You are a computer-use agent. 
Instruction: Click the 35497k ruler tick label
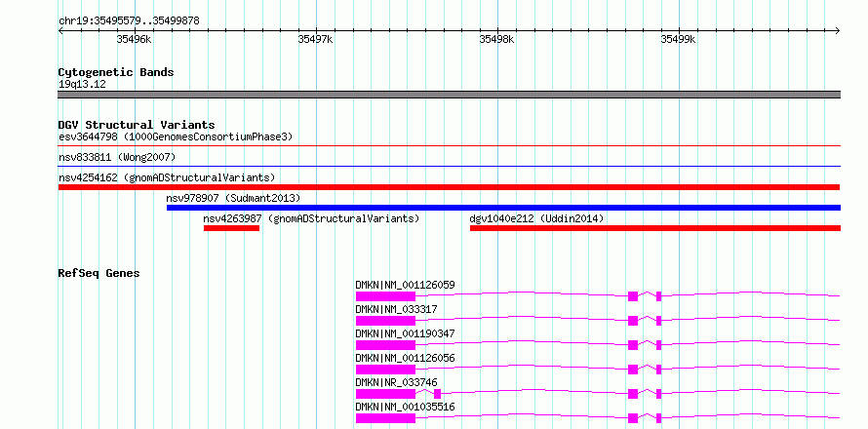coord(316,39)
